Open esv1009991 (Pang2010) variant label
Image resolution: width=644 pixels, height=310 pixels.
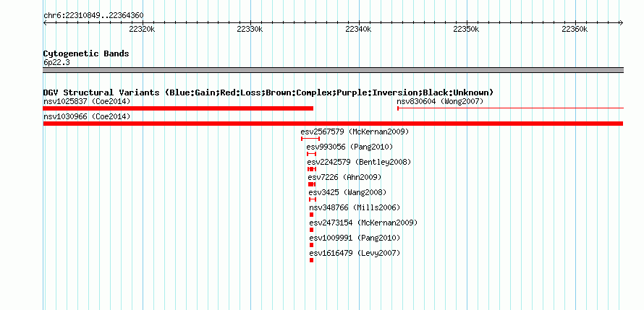pyautogui.click(x=355, y=238)
